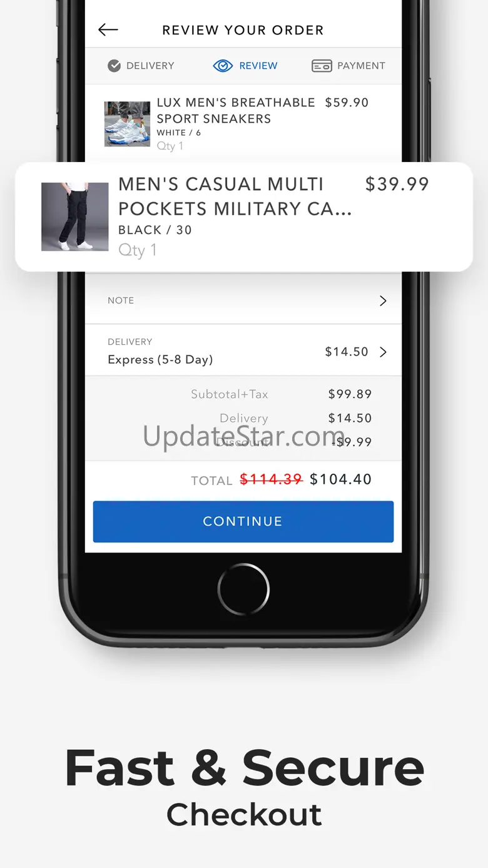This screenshot has height=868, width=488.
Task: Tap the phone home button
Action: [243, 589]
